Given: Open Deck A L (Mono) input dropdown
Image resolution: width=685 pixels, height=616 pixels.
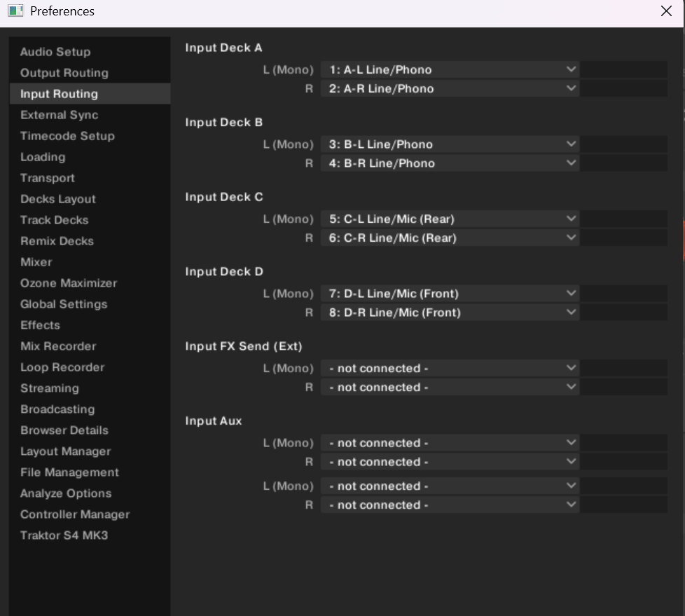Looking at the screenshot, I should pos(450,69).
